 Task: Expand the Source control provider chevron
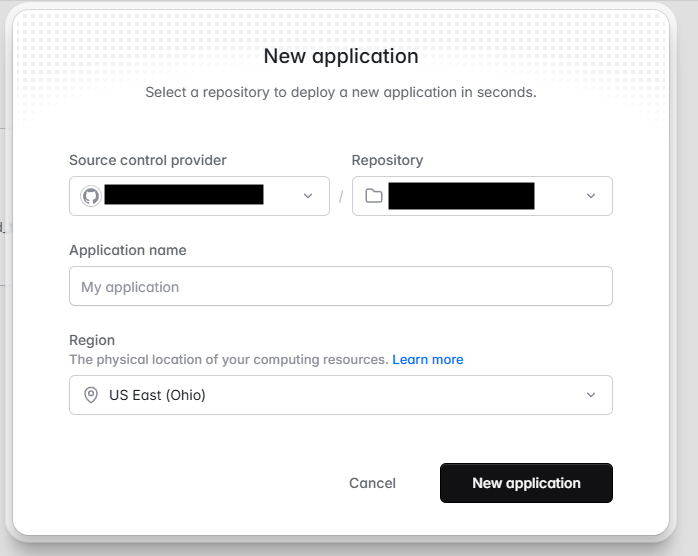click(x=308, y=196)
